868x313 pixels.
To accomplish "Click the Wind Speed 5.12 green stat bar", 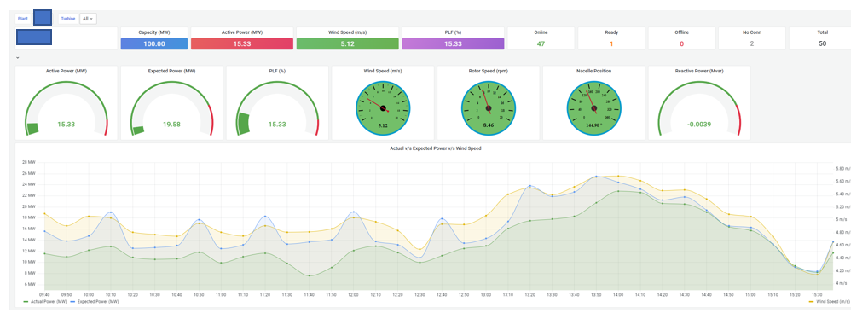I will pos(348,43).
